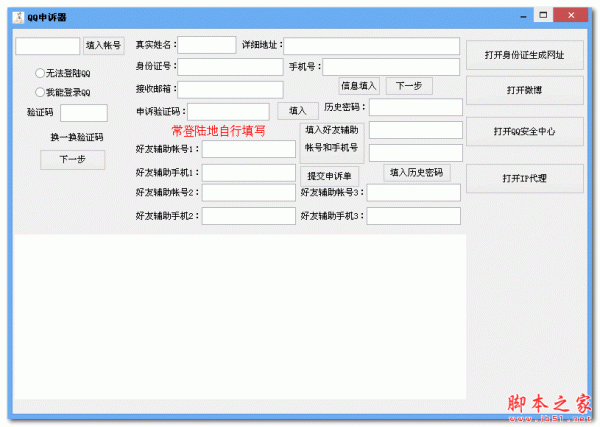Screen dimensions: 600x427
Task: Click the 填入帐号 button
Action: tap(104, 46)
